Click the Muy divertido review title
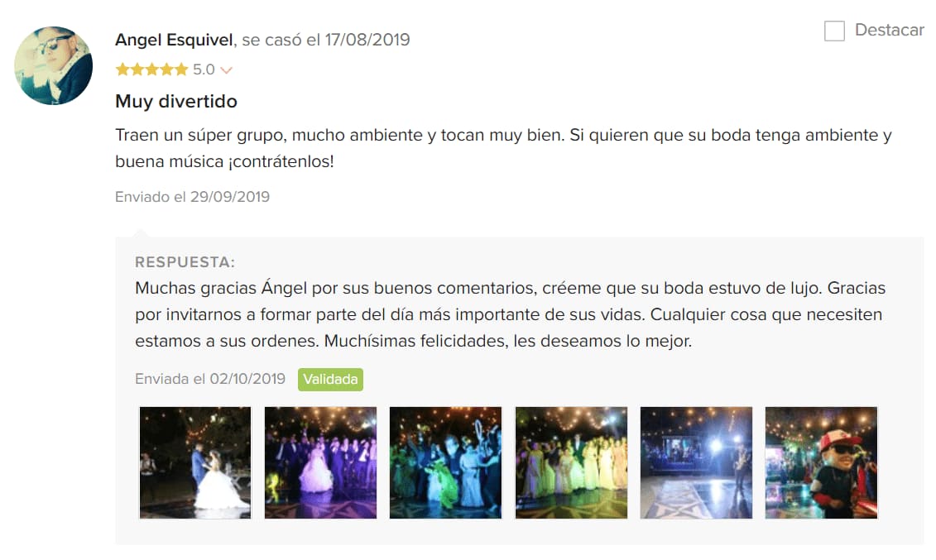 [176, 102]
